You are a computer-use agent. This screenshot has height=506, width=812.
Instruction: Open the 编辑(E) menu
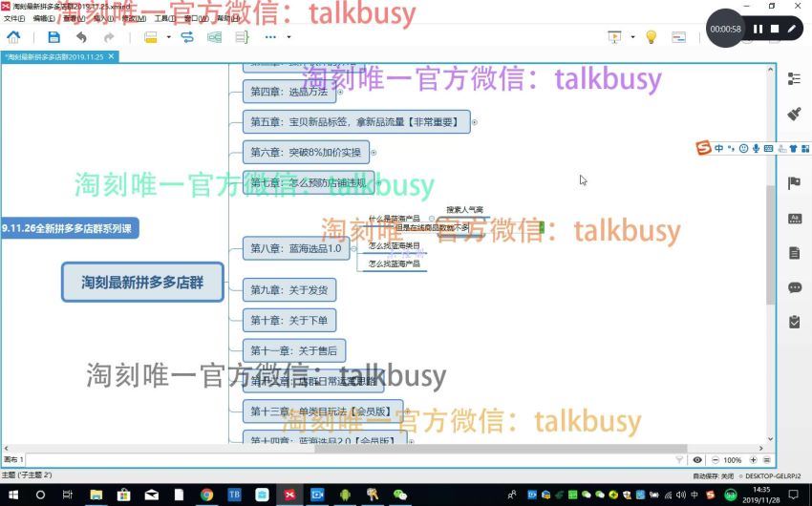point(44,19)
